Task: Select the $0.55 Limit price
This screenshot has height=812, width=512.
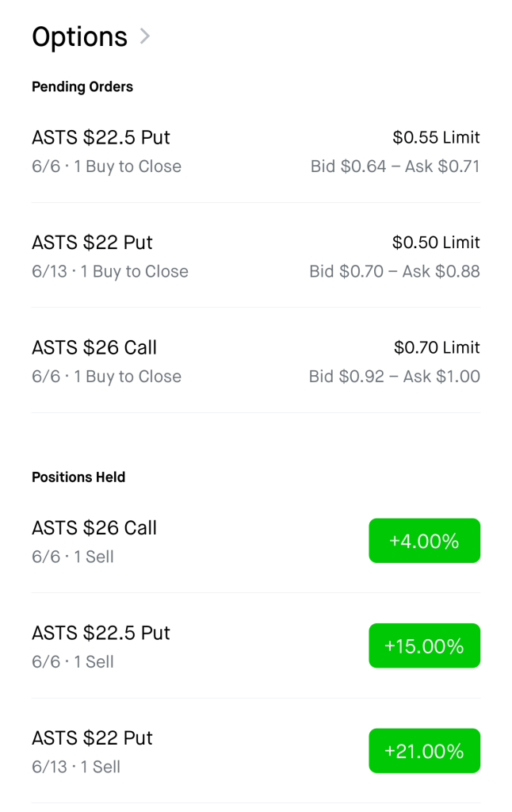Action: tap(436, 138)
